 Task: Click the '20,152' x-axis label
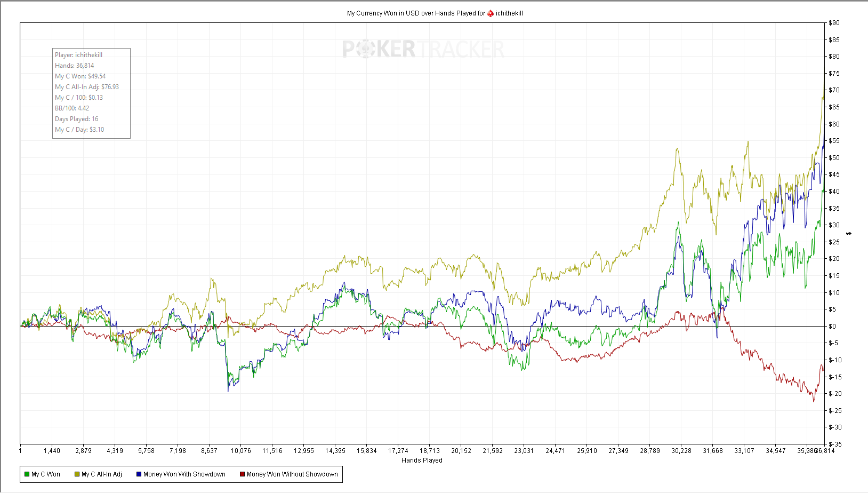tap(461, 451)
